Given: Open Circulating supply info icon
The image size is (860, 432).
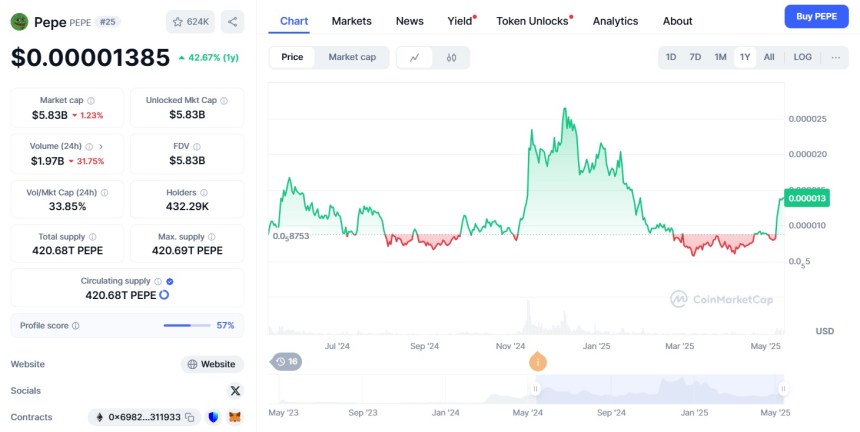Looking at the screenshot, I should click(x=158, y=281).
